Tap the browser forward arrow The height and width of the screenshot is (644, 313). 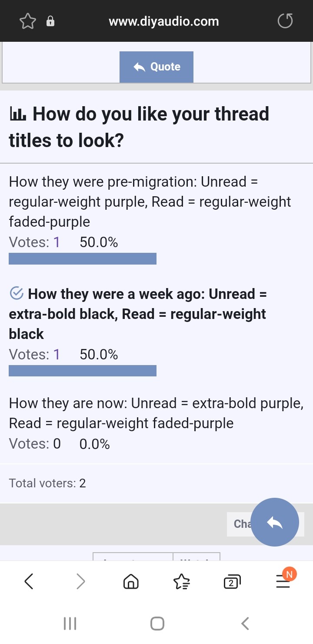80,581
